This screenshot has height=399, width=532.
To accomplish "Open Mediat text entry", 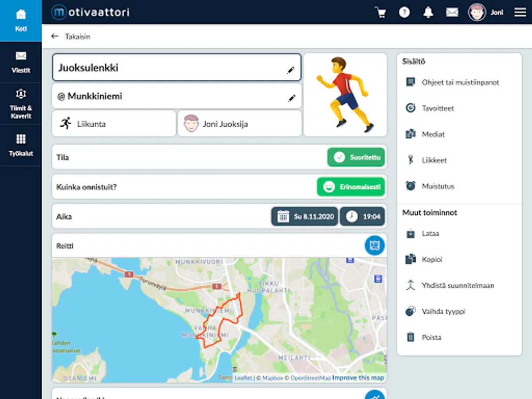I will (434, 134).
